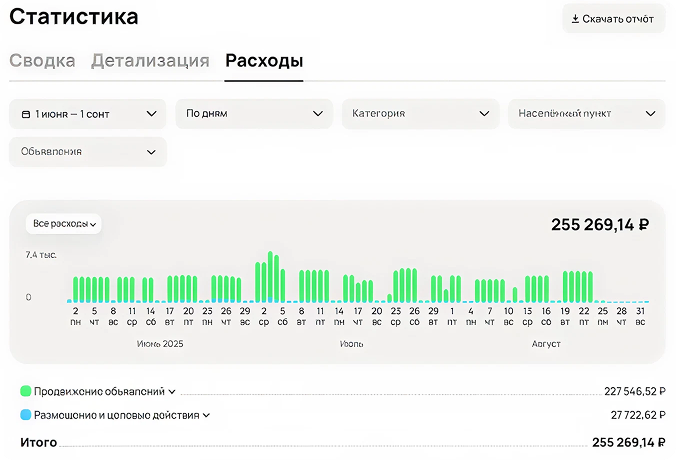
Task: Click the Итого row label
Action: click(x=38, y=442)
